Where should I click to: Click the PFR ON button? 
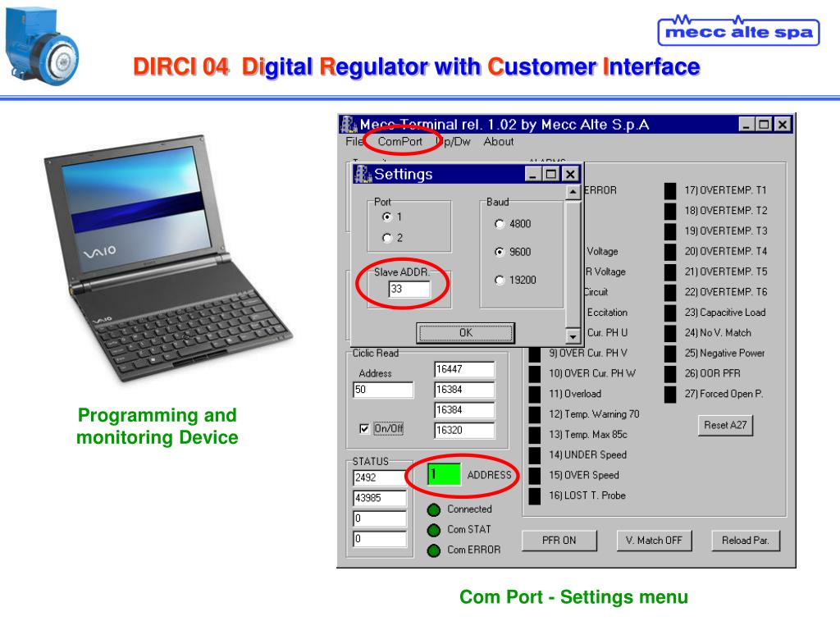(559, 541)
